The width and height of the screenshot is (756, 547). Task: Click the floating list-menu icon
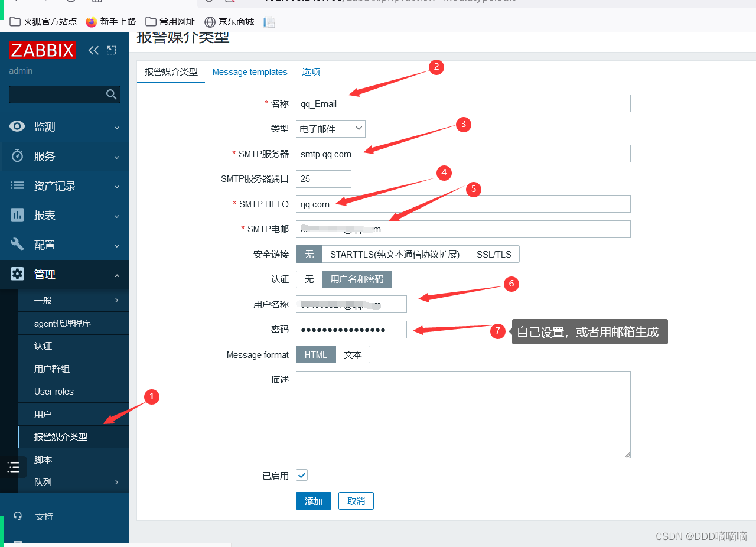pos(13,467)
